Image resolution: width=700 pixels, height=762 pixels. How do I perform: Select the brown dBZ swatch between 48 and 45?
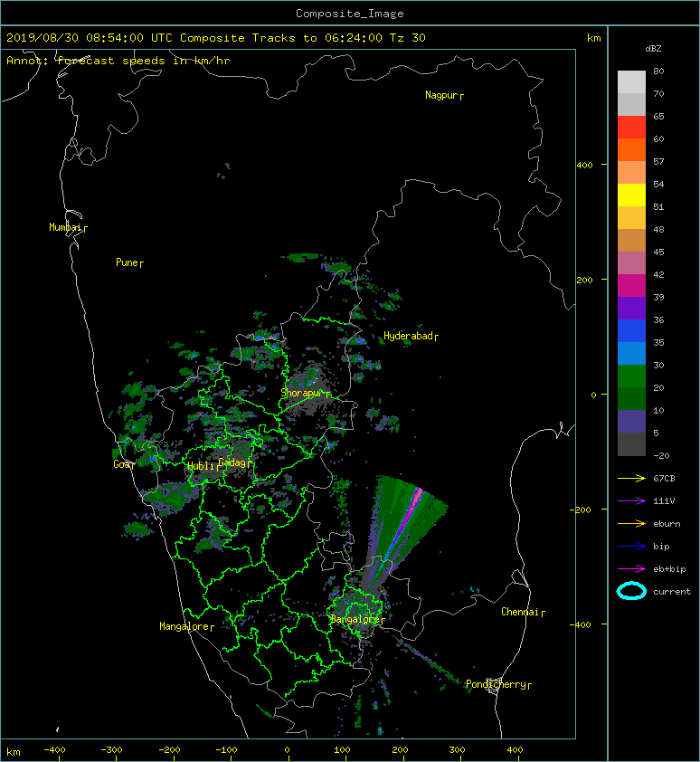(x=631, y=240)
